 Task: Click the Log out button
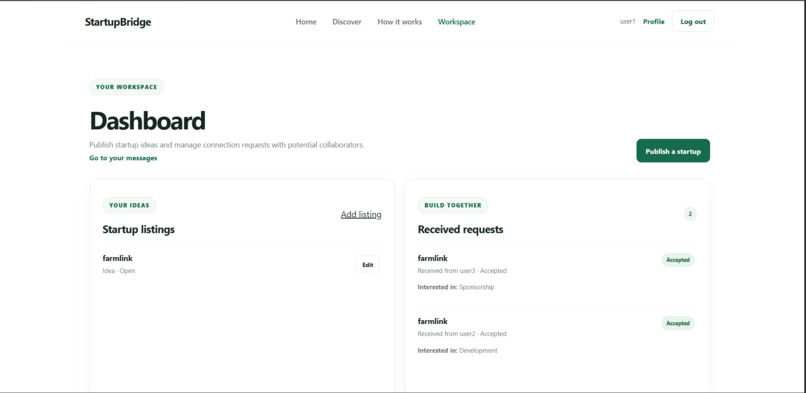pyautogui.click(x=693, y=22)
